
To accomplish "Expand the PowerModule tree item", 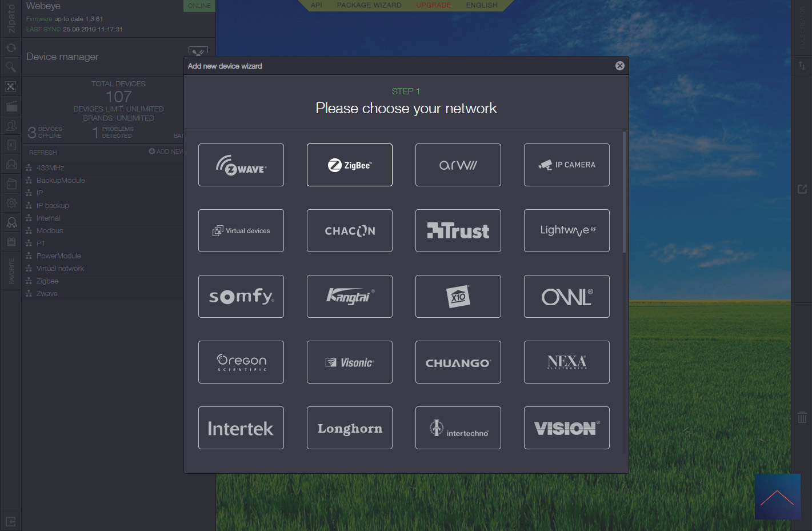I will click(x=59, y=256).
